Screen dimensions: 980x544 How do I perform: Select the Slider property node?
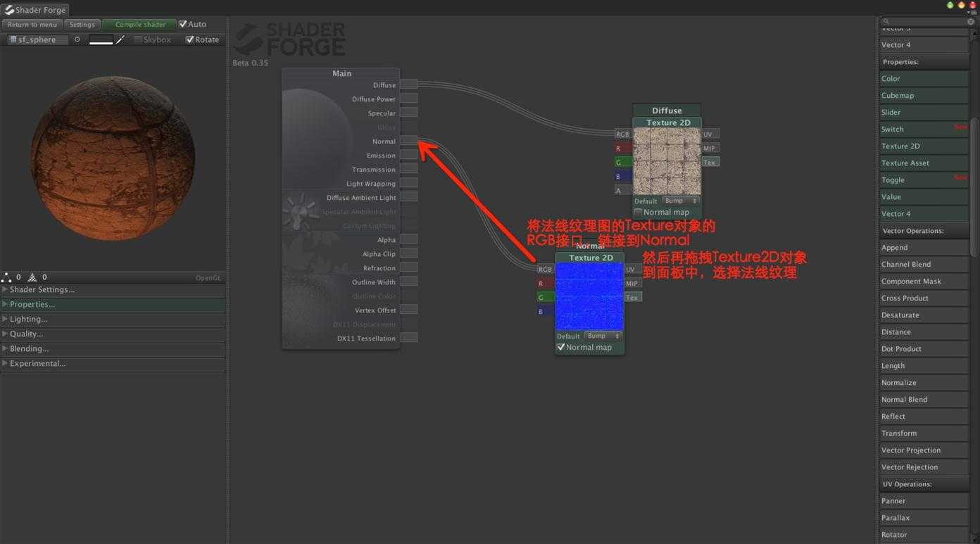tap(924, 113)
